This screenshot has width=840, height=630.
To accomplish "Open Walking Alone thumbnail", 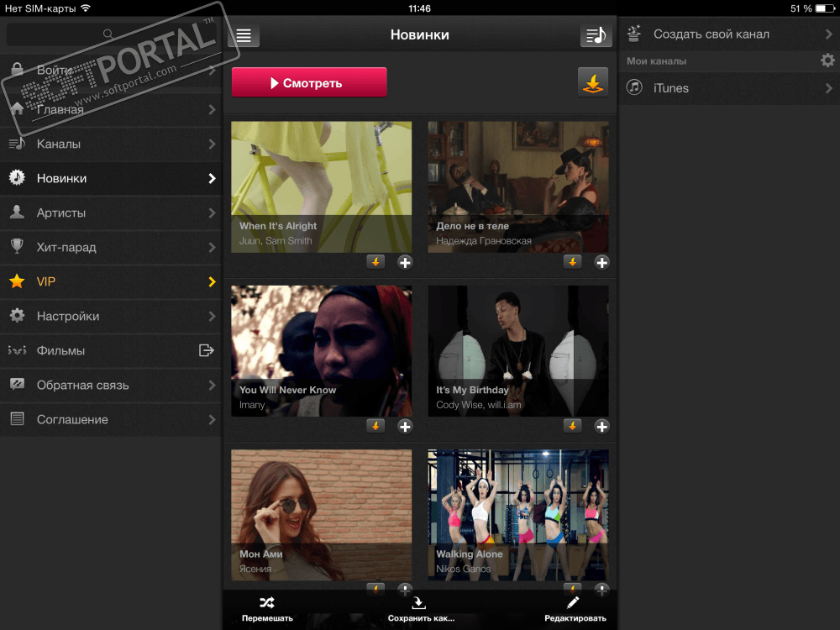I will pyautogui.click(x=518, y=515).
